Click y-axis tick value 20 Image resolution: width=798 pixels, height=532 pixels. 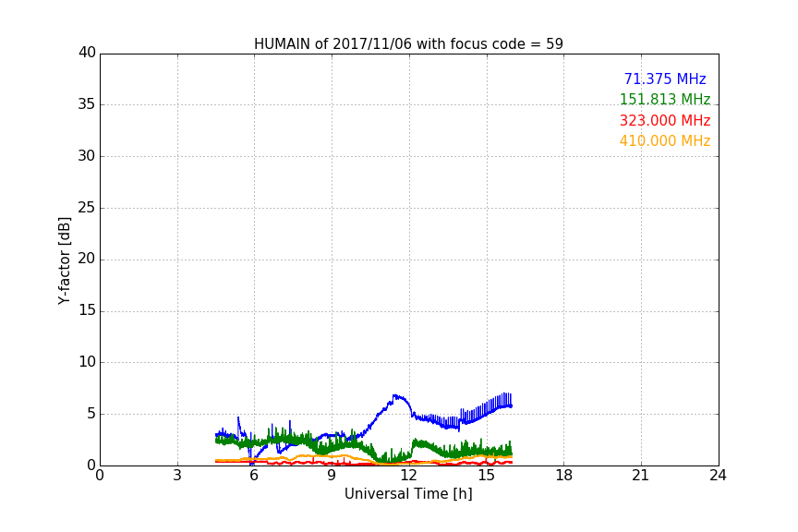coord(87,259)
